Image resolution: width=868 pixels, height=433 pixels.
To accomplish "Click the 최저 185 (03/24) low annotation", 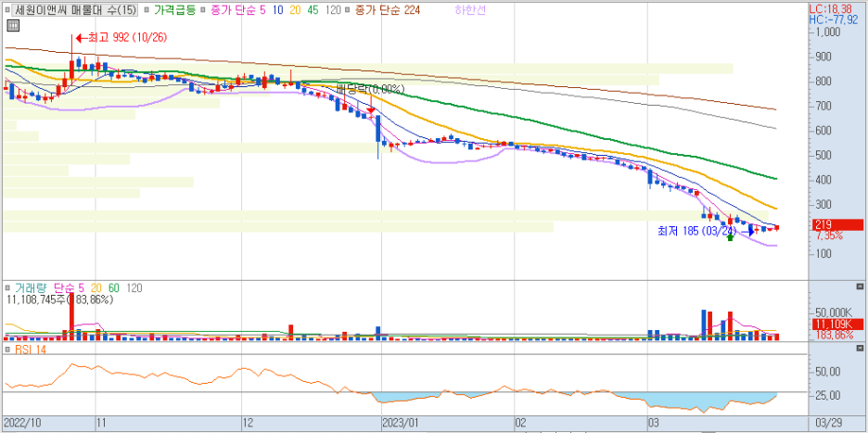I will tap(697, 230).
